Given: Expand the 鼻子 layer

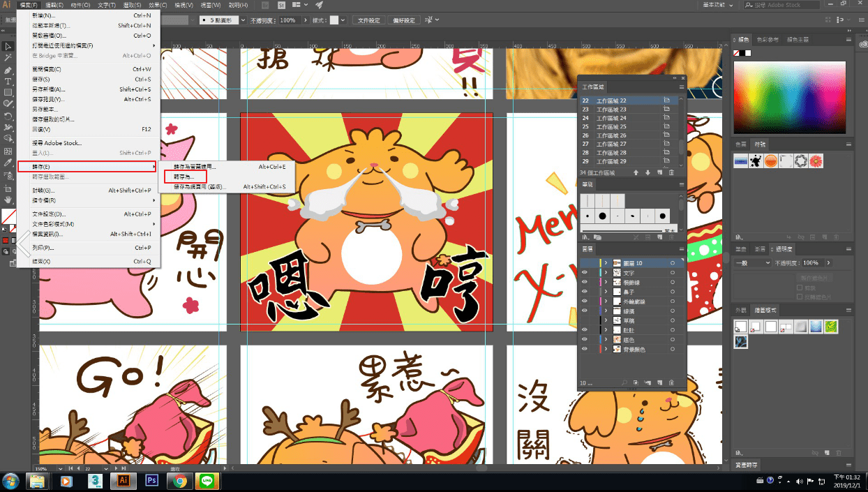Looking at the screenshot, I should (x=606, y=291).
